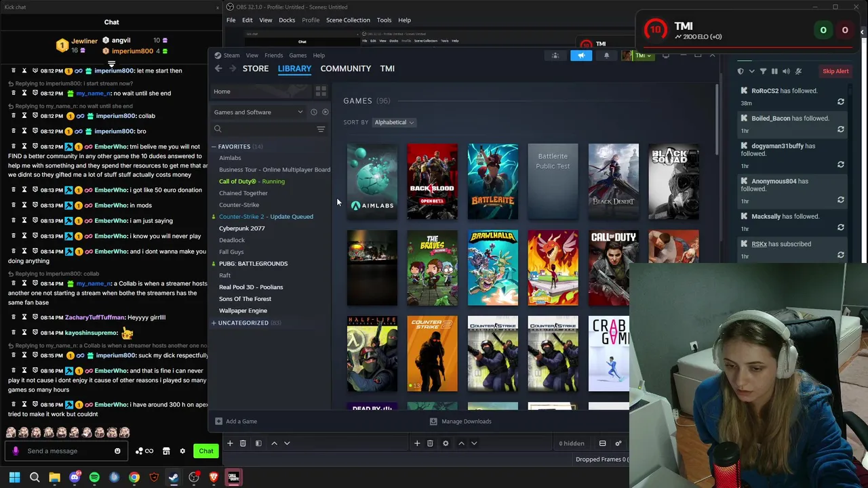
Task: Open Games and Software filter dropdown
Action: [x=258, y=112]
